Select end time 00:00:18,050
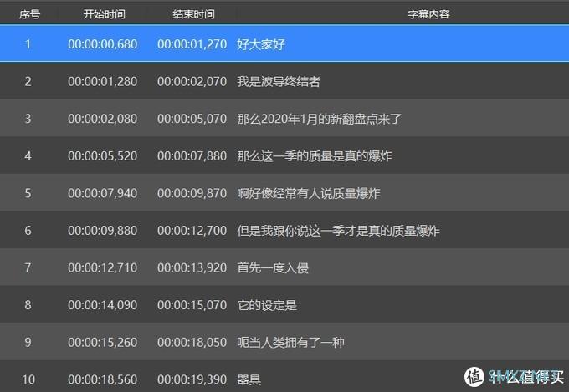 (x=192, y=343)
